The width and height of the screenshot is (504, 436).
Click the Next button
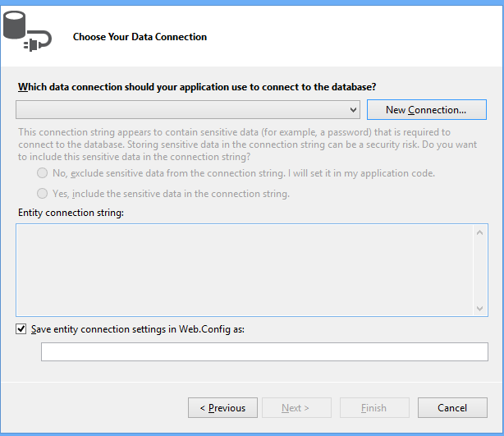coord(296,408)
